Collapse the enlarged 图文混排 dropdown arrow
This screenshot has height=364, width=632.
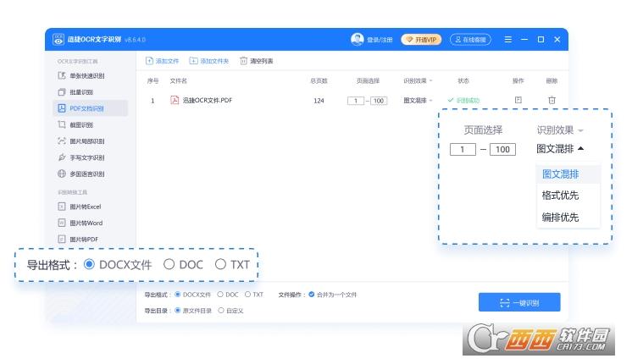pyautogui.click(x=581, y=149)
